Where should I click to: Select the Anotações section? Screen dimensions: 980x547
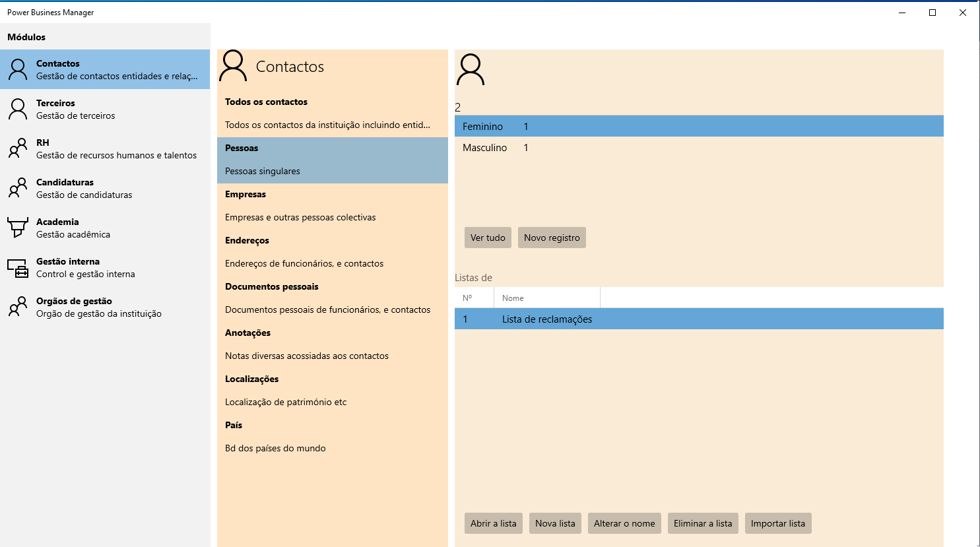pos(333,344)
